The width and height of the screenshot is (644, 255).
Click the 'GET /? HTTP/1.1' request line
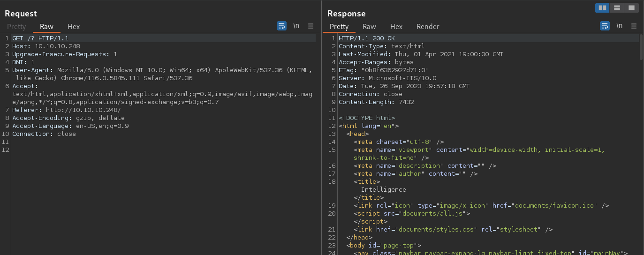[40, 38]
